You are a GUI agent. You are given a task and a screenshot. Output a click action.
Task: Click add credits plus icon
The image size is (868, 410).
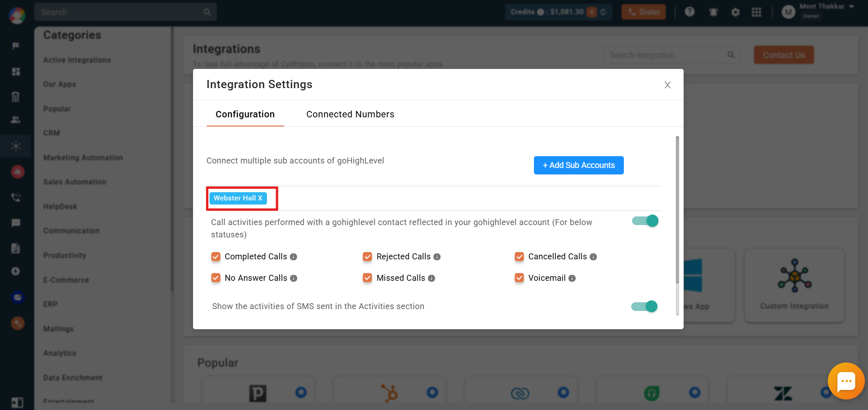click(x=591, y=12)
